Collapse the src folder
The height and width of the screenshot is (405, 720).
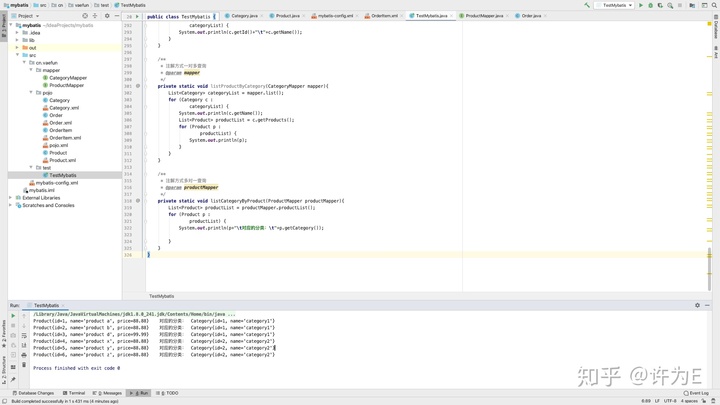click(17, 55)
